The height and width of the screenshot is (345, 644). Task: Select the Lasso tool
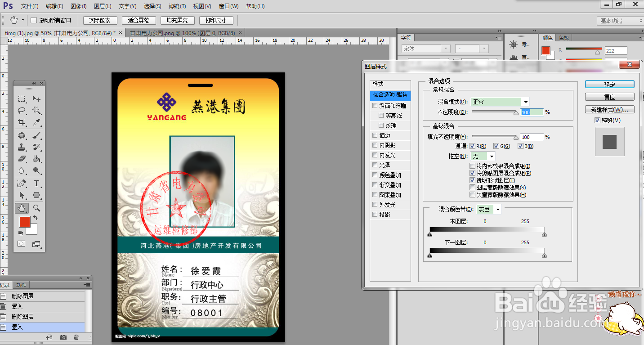click(x=22, y=110)
